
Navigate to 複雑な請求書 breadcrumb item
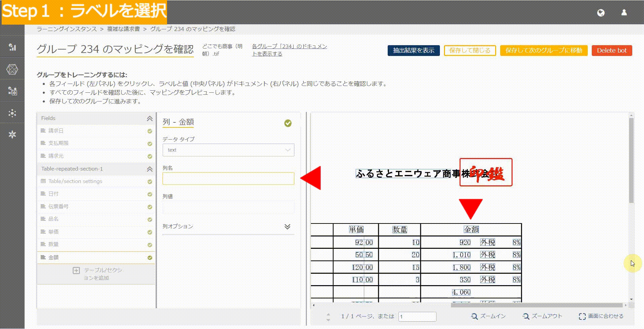(x=125, y=29)
